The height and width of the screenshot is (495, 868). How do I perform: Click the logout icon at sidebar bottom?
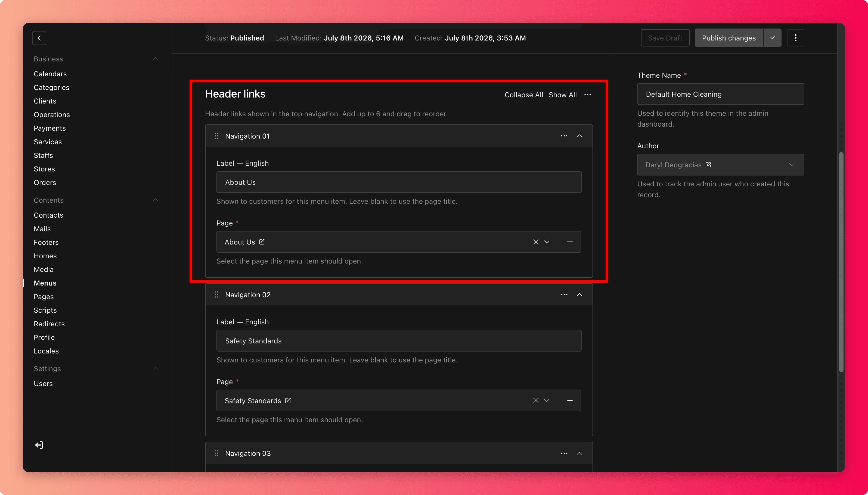[x=39, y=445]
